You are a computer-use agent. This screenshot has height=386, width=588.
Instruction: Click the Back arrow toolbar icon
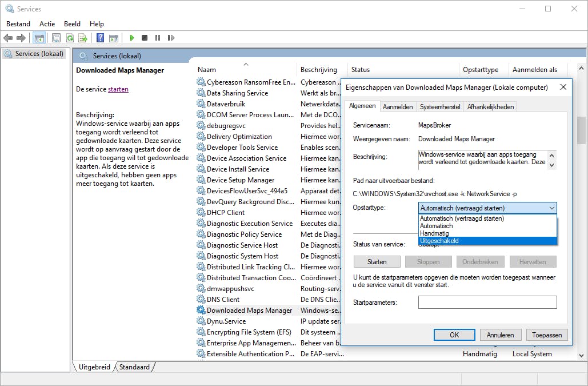pyautogui.click(x=8, y=38)
